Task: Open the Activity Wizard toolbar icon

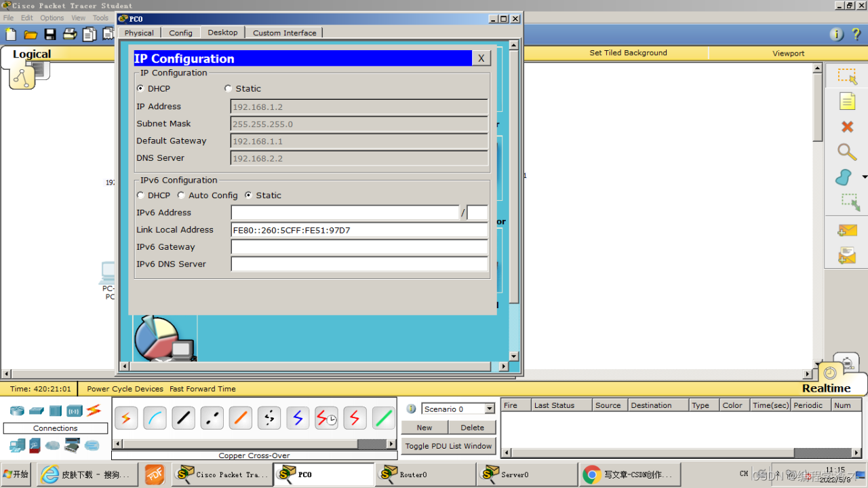Action: pos(90,34)
